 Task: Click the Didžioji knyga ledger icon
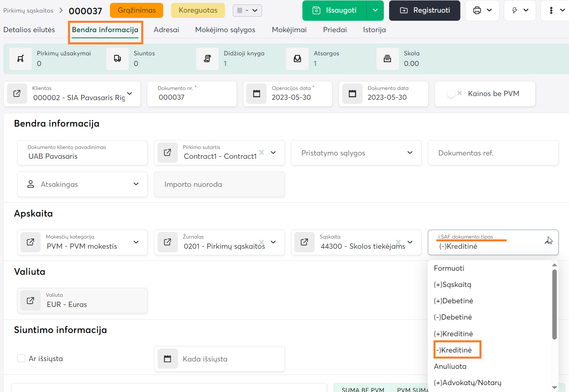coord(207,59)
